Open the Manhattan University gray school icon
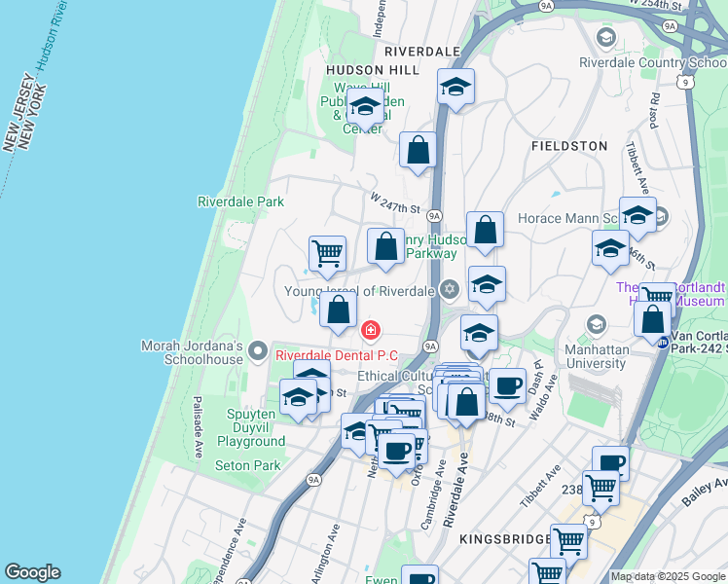The width and height of the screenshot is (728, 584). coord(595,322)
